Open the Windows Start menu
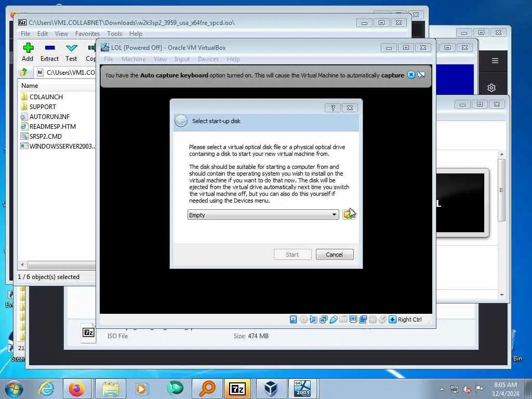The width and height of the screenshot is (532, 399). click(x=14, y=389)
